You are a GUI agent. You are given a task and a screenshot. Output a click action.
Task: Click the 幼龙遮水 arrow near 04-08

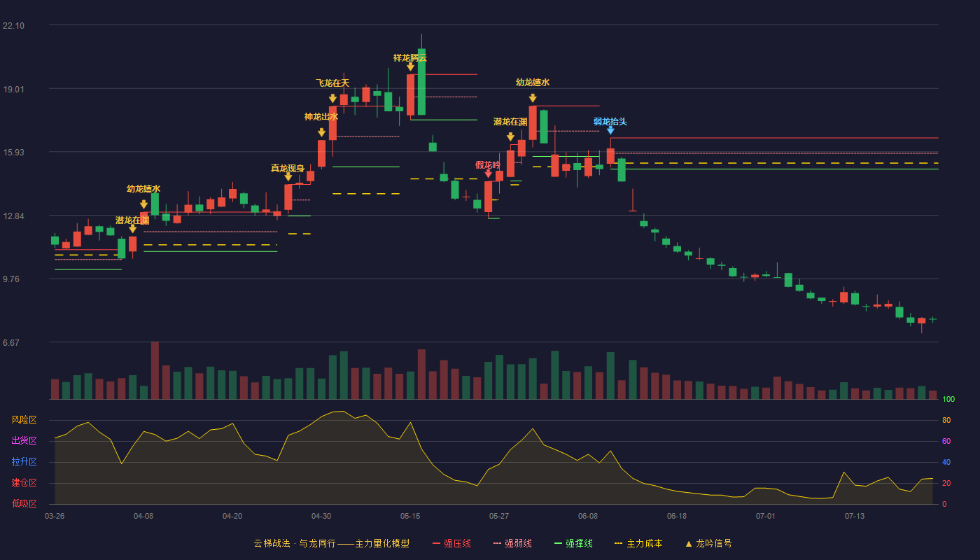(x=143, y=204)
